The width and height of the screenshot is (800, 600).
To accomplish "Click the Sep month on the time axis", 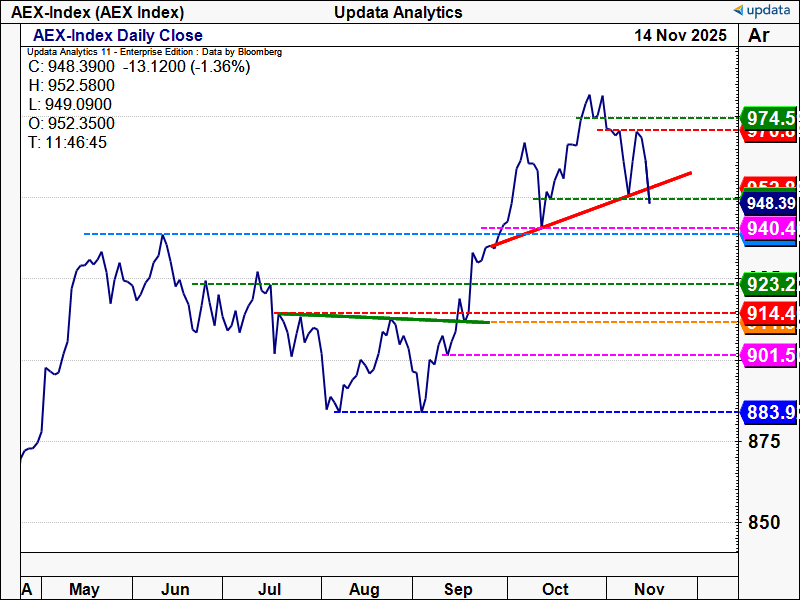I will click(457, 589).
